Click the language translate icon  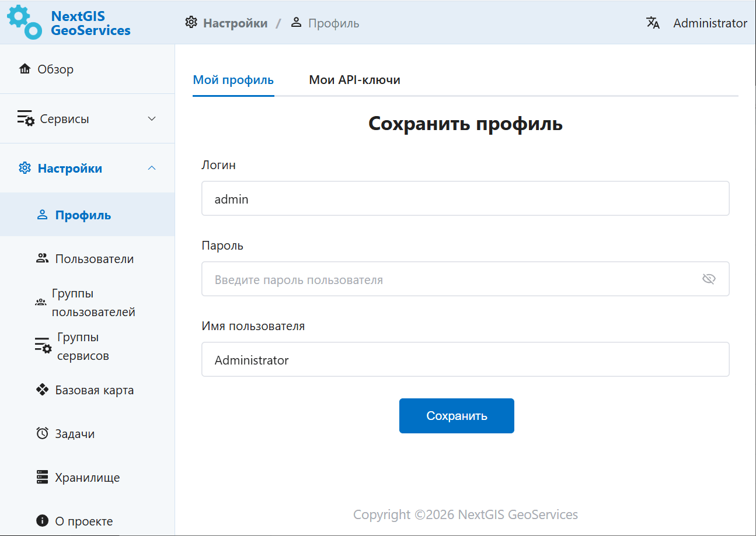(653, 23)
